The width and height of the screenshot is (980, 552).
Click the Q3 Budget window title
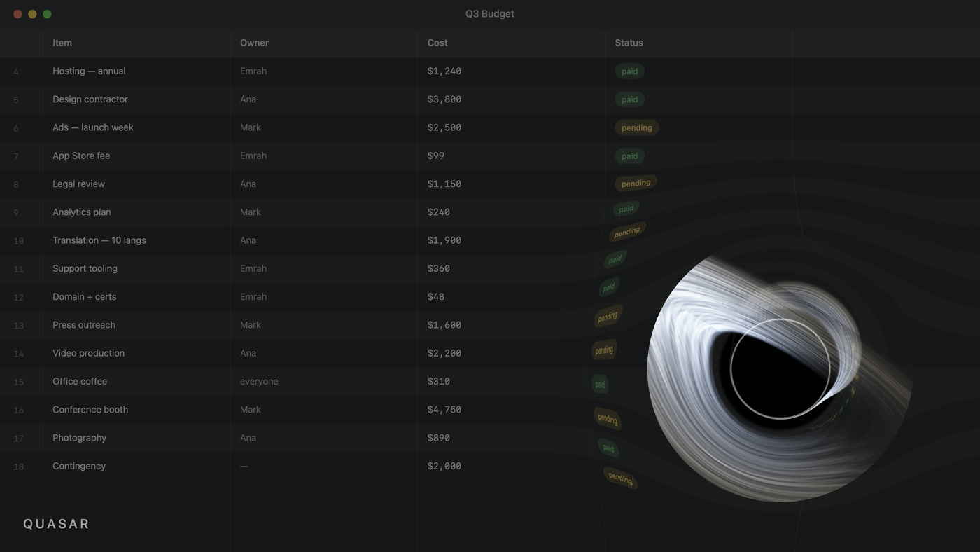490,14
